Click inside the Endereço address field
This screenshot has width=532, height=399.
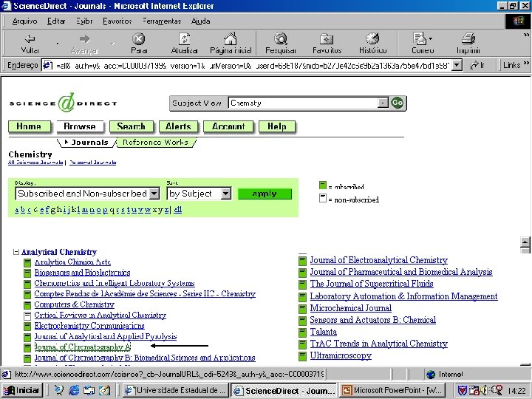(253, 65)
